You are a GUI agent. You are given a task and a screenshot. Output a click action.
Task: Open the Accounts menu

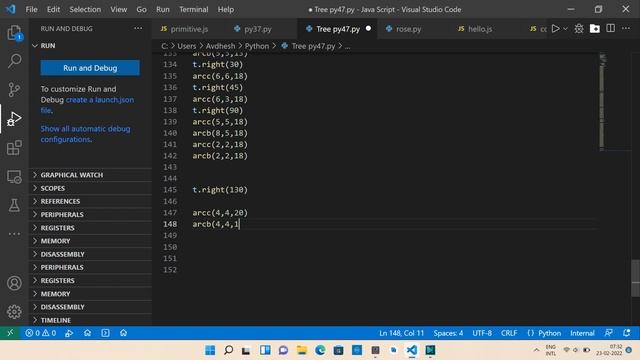(14, 283)
